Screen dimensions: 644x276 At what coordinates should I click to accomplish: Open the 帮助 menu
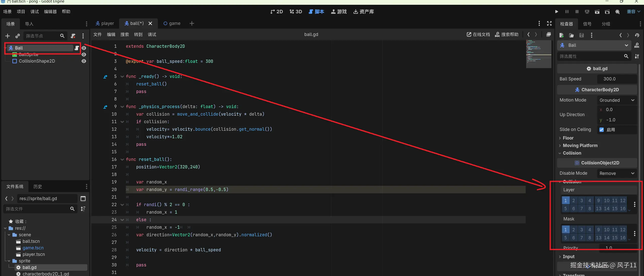[66, 12]
